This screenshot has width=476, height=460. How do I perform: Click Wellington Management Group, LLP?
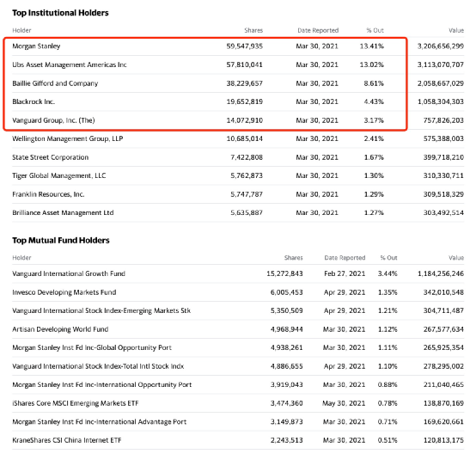coord(67,138)
